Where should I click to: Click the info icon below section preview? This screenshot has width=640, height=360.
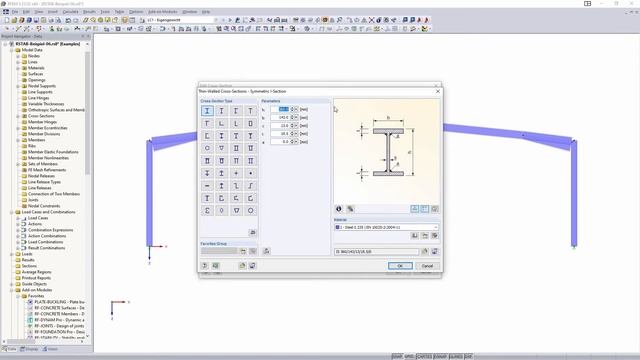(339, 209)
